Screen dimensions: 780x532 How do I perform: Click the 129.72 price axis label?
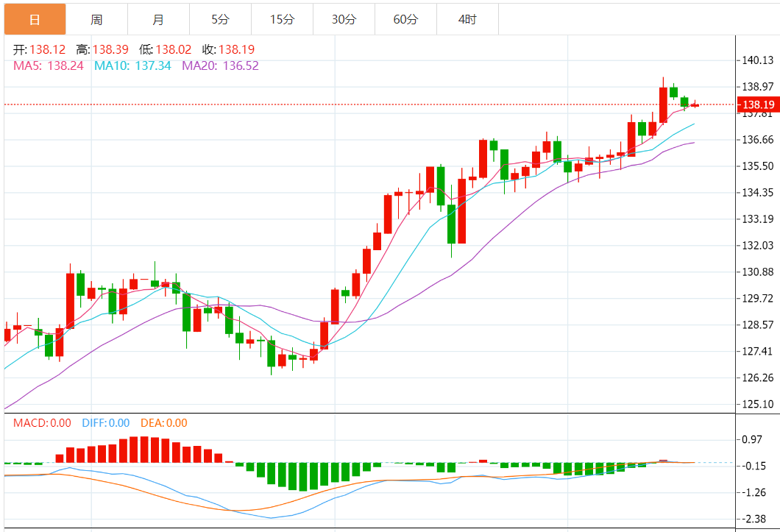[758, 298]
